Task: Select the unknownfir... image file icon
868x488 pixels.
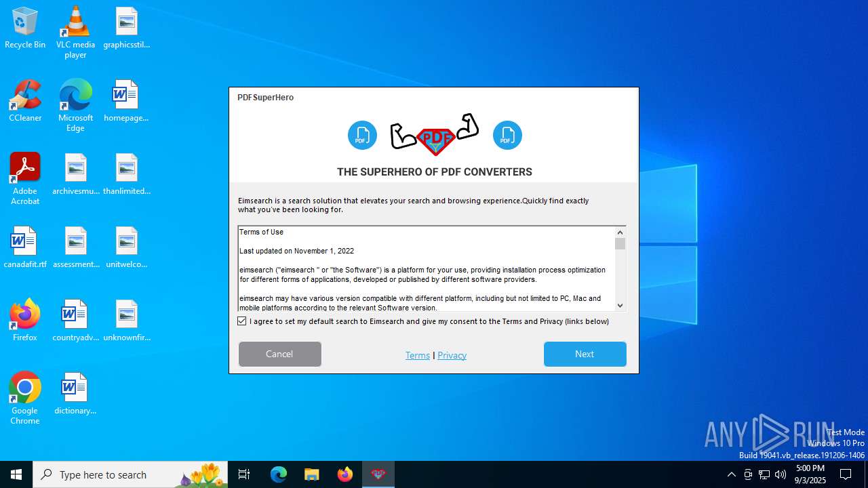Action: (126, 321)
